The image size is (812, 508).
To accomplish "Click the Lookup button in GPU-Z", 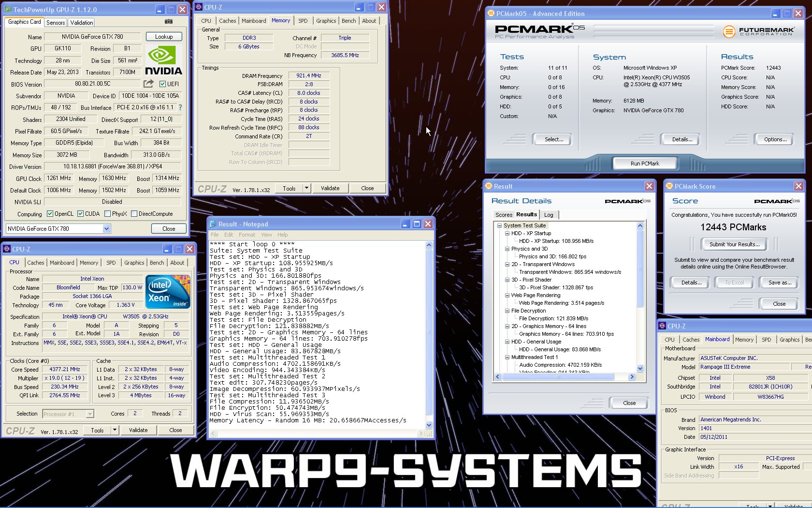I will click(x=164, y=37).
